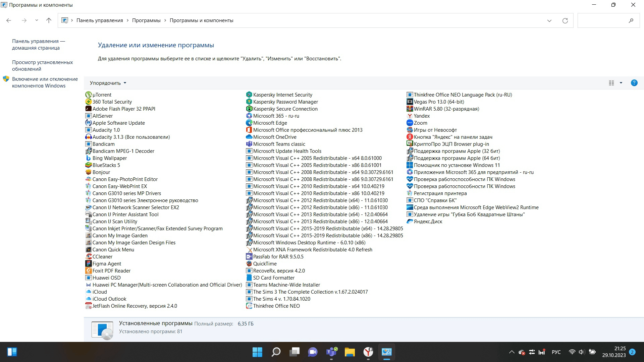Click the Zoom program icon

(410, 123)
